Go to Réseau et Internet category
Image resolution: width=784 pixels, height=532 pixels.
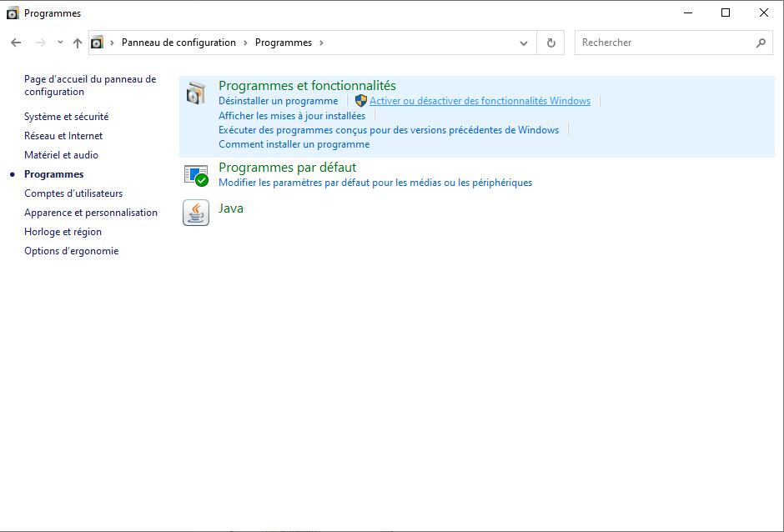tap(63, 136)
